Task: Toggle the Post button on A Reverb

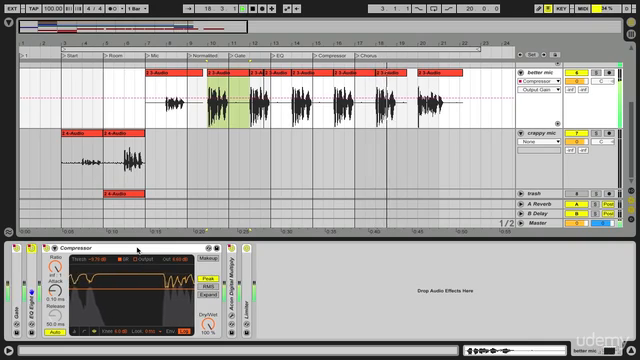Action: pyautogui.click(x=608, y=204)
